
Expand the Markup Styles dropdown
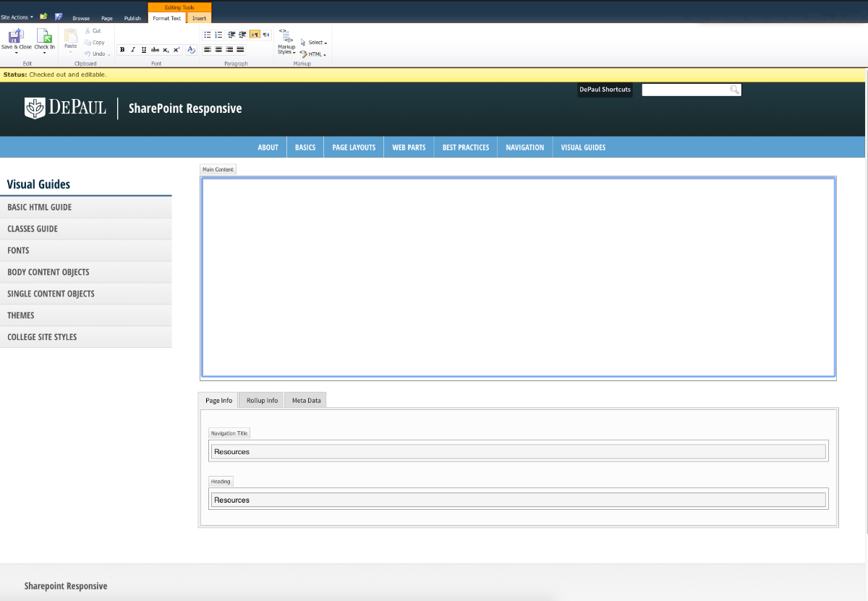tap(286, 49)
